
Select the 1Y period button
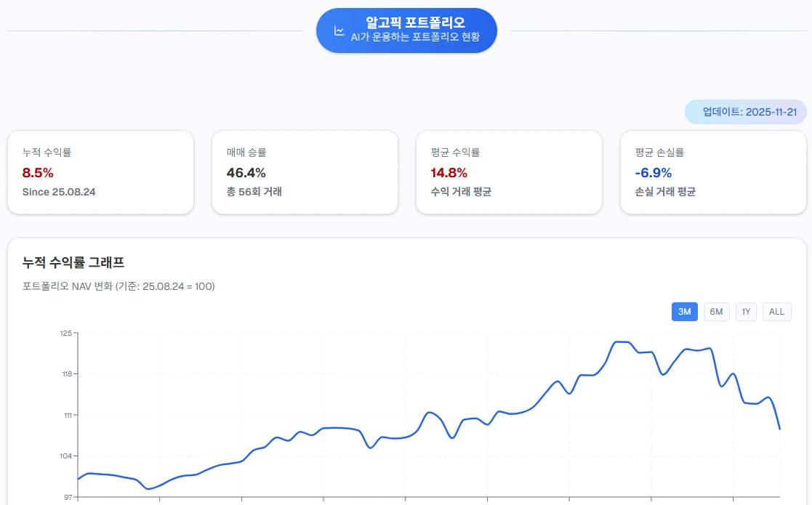746,312
